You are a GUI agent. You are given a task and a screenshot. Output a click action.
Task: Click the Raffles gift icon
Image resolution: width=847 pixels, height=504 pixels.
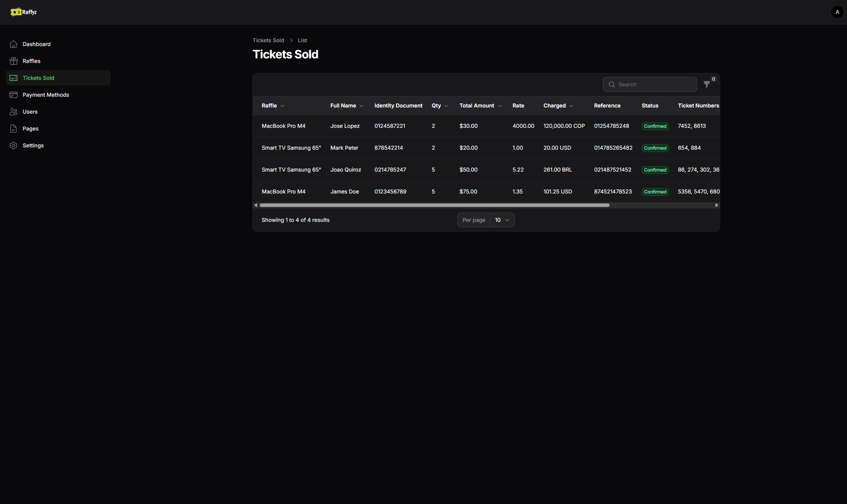[x=13, y=61]
